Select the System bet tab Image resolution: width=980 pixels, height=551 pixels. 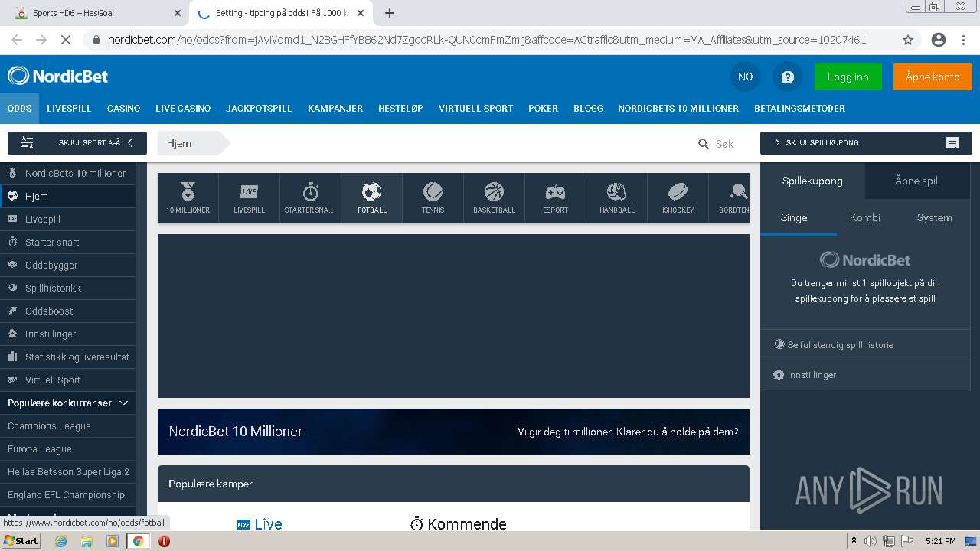point(934,218)
